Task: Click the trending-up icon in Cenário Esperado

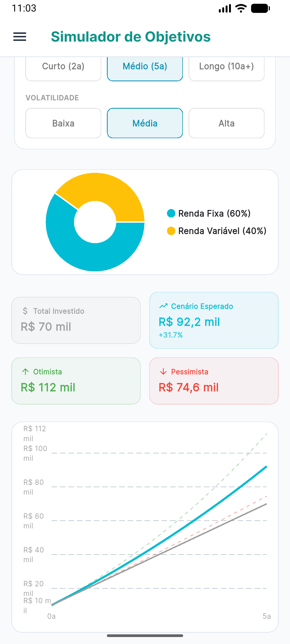Action: (163, 306)
